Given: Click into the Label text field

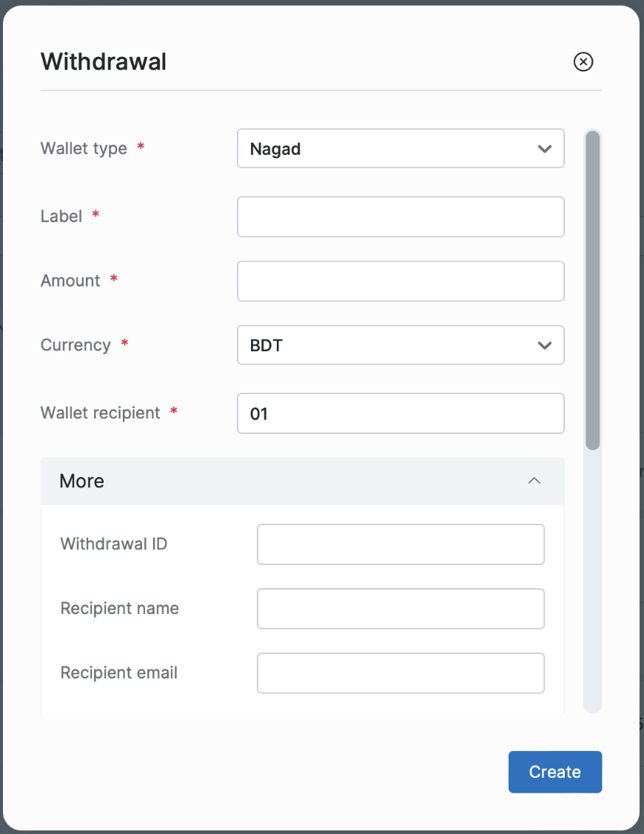Looking at the screenshot, I should (400, 216).
